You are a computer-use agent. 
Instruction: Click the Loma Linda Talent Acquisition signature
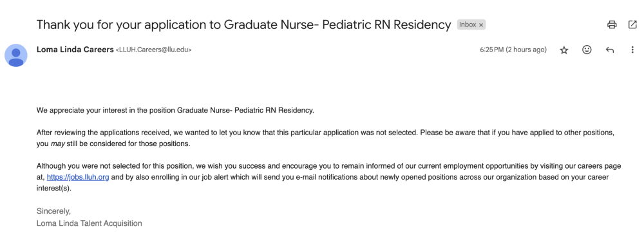click(x=89, y=223)
